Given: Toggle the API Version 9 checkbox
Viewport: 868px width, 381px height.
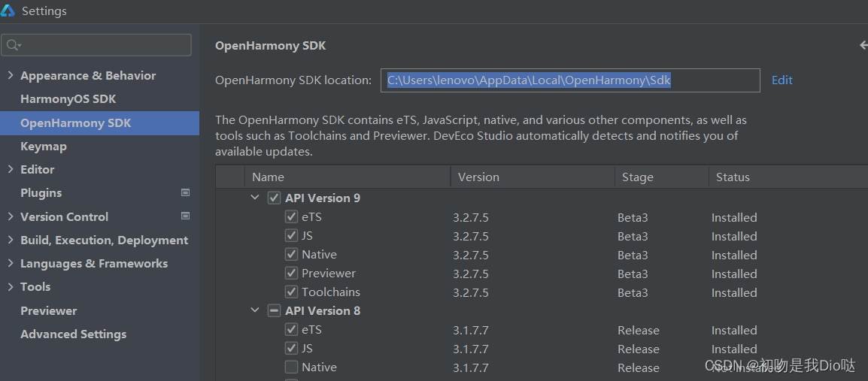Looking at the screenshot, I should [274, 198].
